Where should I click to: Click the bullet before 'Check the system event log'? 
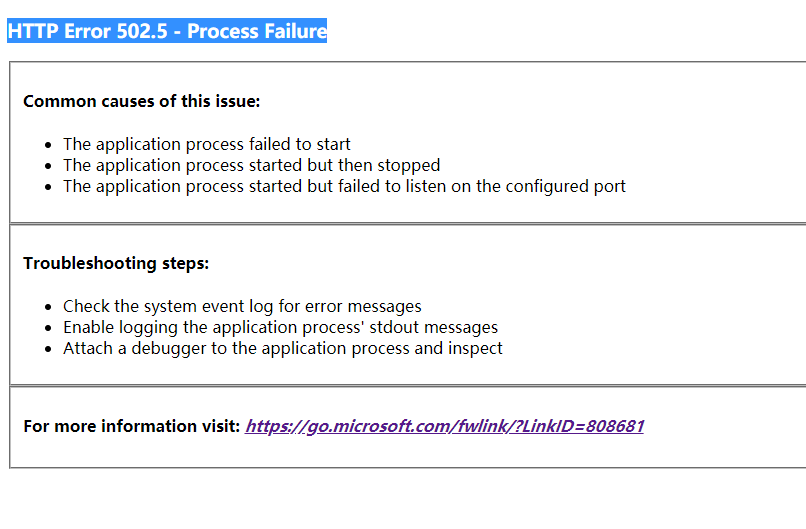(x=49, y=307)
